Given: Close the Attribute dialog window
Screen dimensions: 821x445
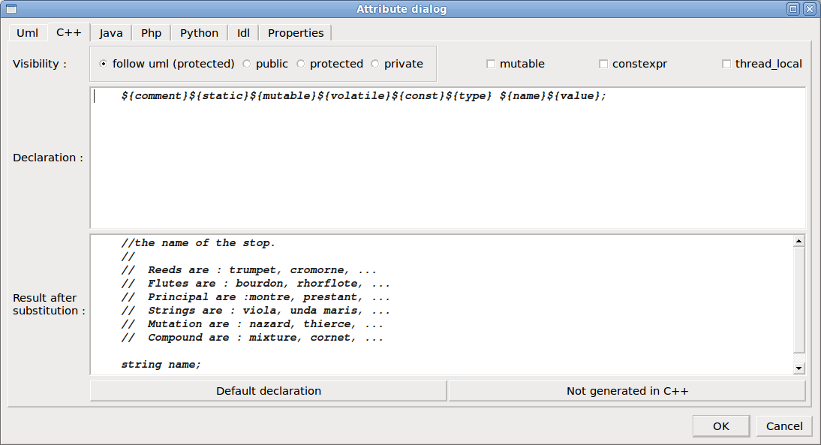Looking at the screenshot, I should [808, 9].
